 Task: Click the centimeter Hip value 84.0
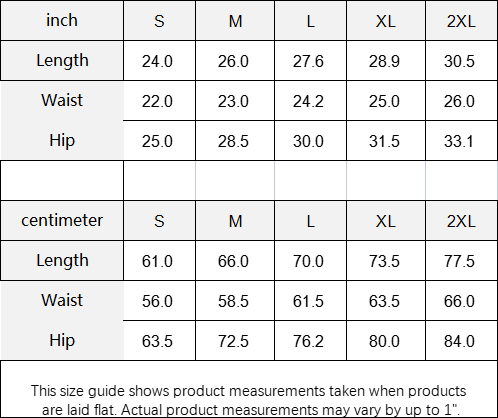(461, 341)
